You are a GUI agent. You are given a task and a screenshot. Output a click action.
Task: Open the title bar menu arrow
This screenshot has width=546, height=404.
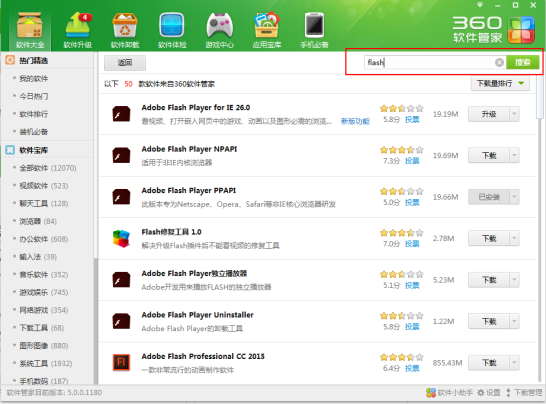[480, 5]
